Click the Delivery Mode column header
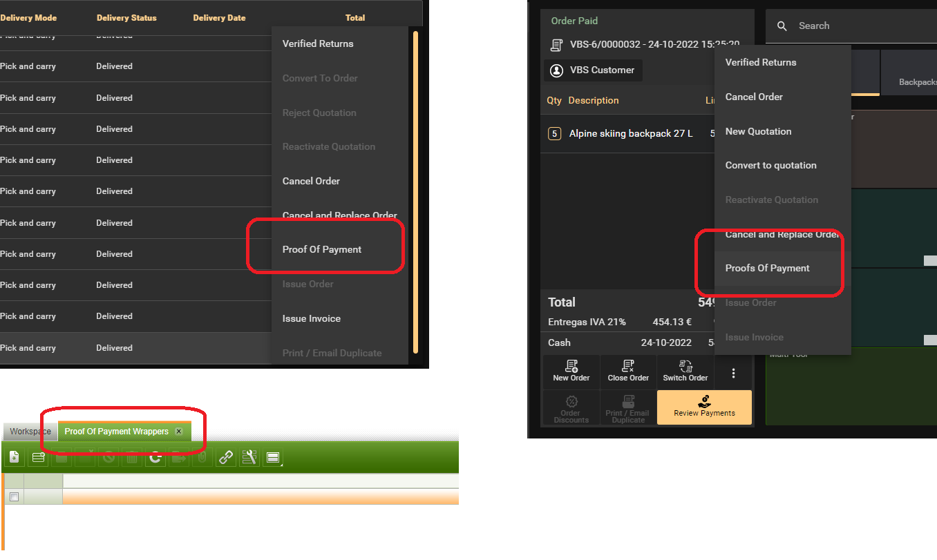This screenshot has width=937, height=560. (28, 18)
